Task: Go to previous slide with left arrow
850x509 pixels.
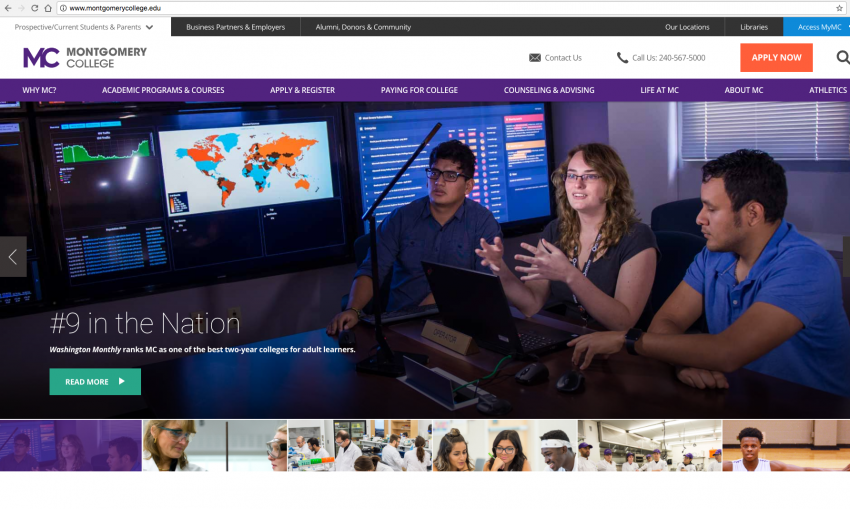Action: [13, 257]
